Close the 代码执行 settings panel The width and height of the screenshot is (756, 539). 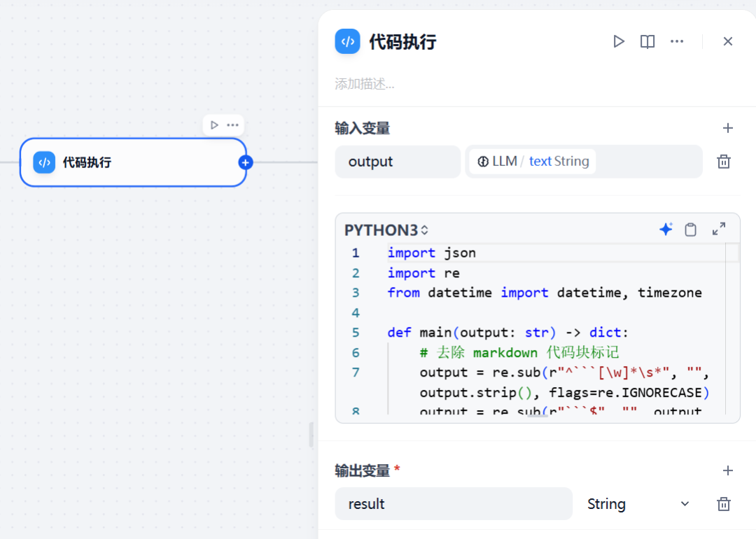coord(727,41)
